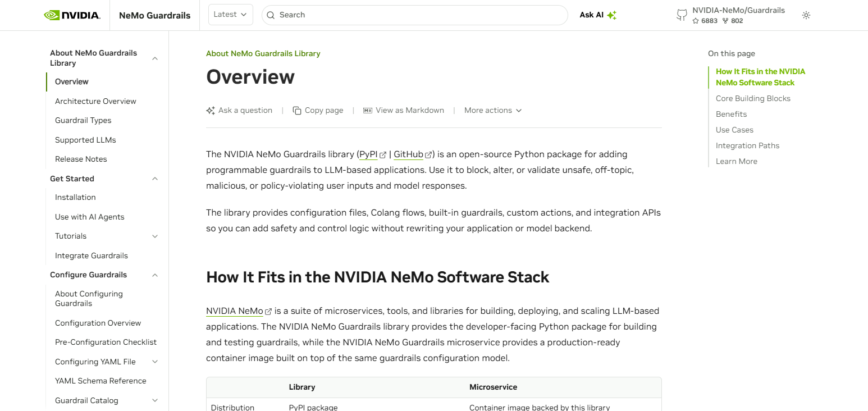Open YAML Schema Reference page
The height and width of the screenshot is (411, 868).
coord(100,381)
